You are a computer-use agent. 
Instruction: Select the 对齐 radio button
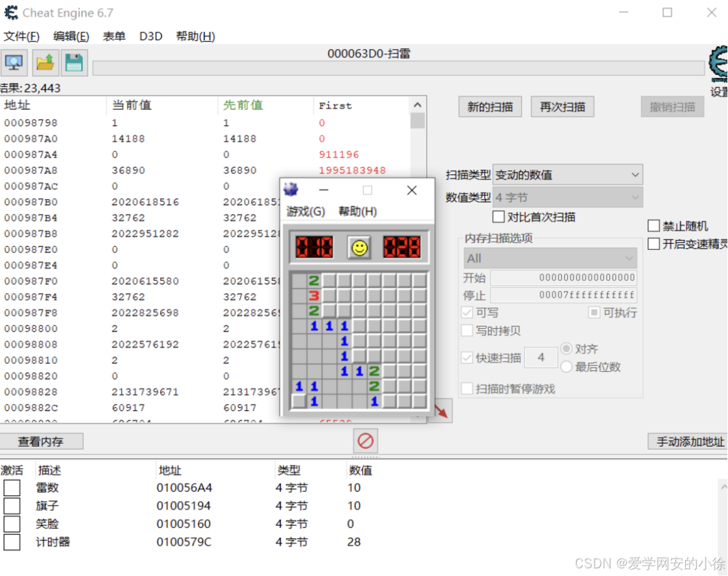(x=566, y=349)
